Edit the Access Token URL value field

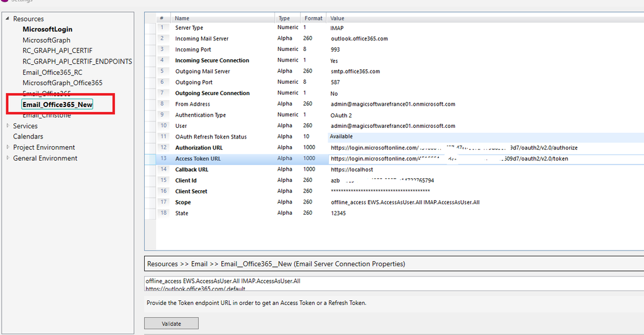pyautogui.click(x=486, y=159)
